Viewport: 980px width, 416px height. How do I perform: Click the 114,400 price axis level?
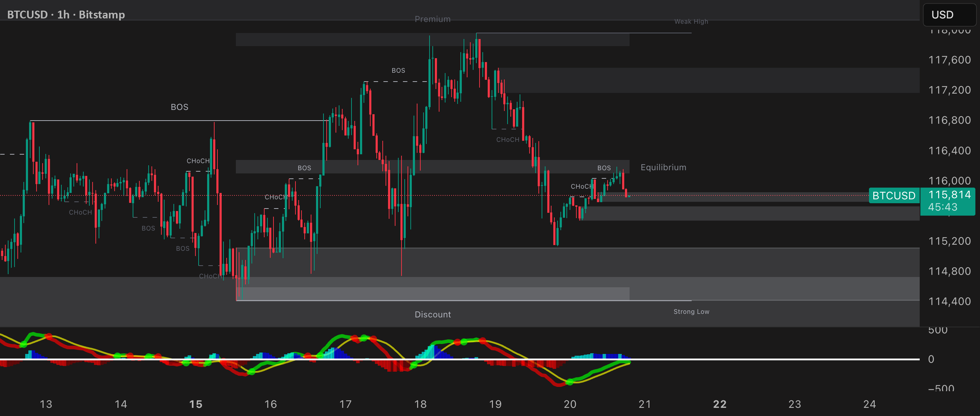(949, 301)
